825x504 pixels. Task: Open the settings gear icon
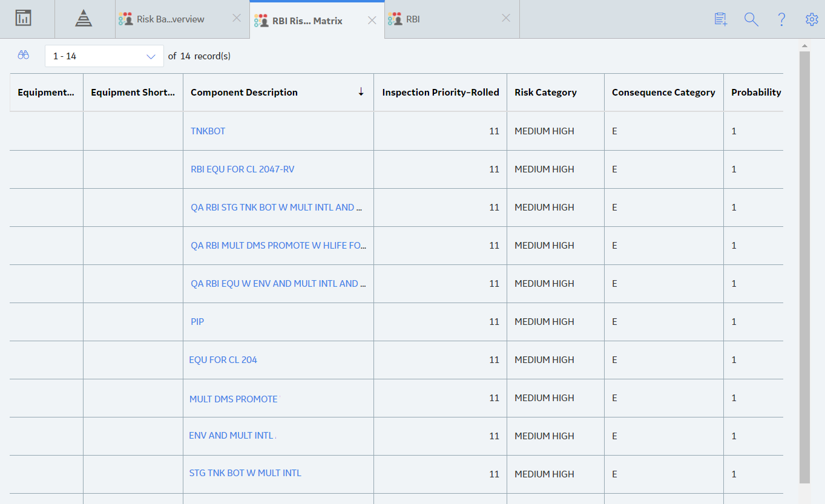(812, 19)
